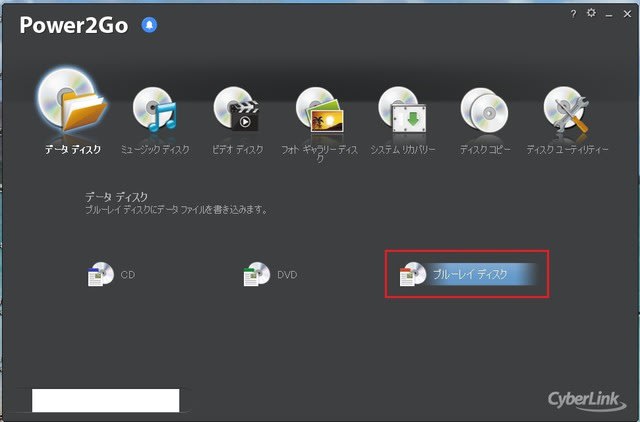640x422 pixels.
Task: Select System Recovery (システム リカバリー) icon
Action: (x=402, y=109)
